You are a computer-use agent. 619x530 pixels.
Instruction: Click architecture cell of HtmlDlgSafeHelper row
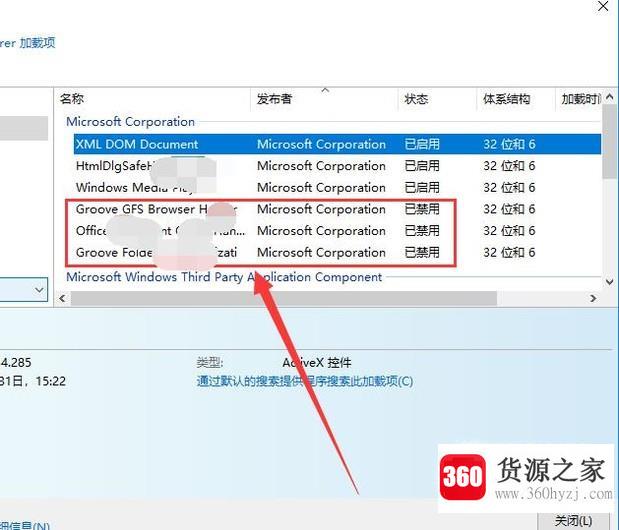click(509, 166)
